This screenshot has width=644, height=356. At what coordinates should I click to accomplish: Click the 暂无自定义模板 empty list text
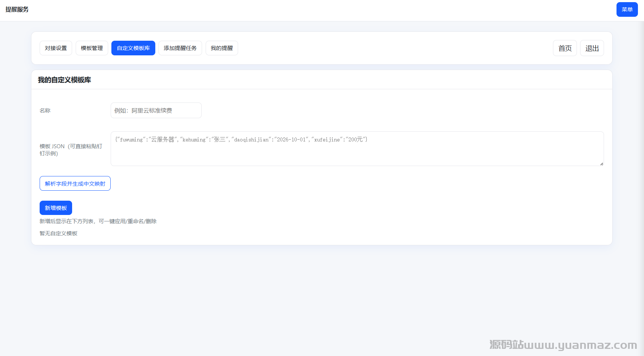pos(59,234)
